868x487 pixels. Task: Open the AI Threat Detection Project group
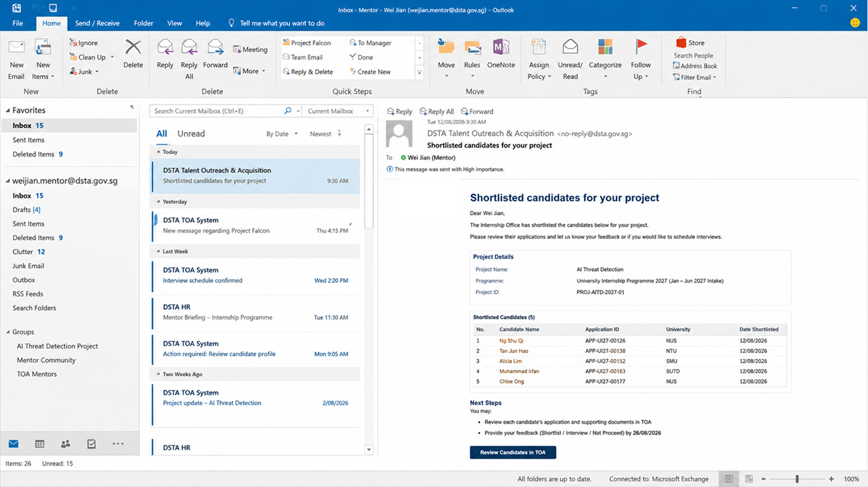click(57, 346)
